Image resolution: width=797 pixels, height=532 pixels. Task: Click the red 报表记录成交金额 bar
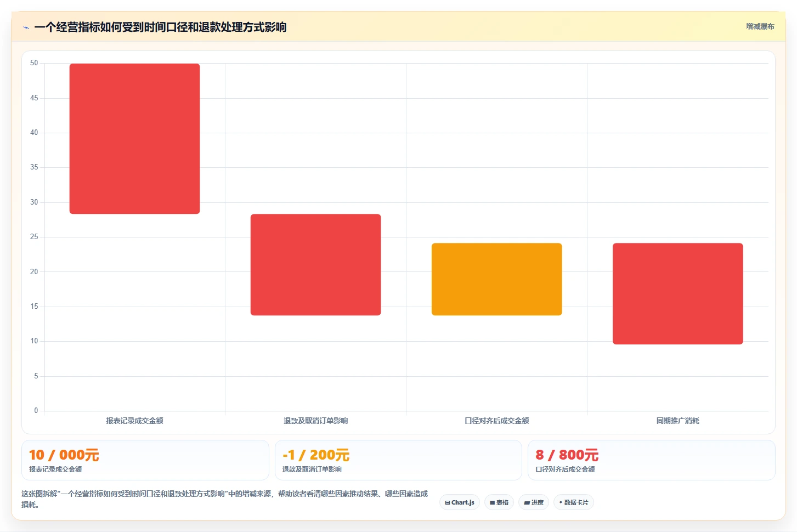[134, 139]
